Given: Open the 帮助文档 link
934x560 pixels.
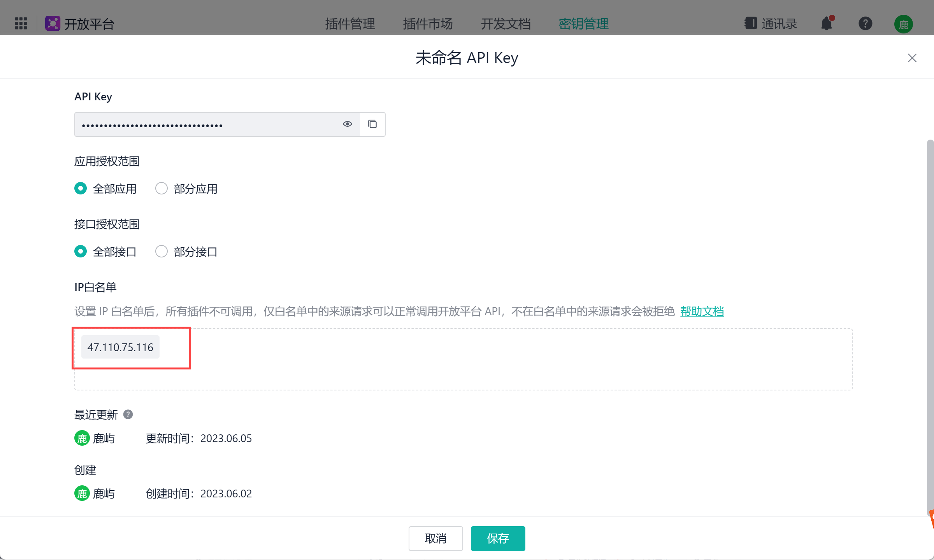Looking at the screenshot, I should (702, 311).
